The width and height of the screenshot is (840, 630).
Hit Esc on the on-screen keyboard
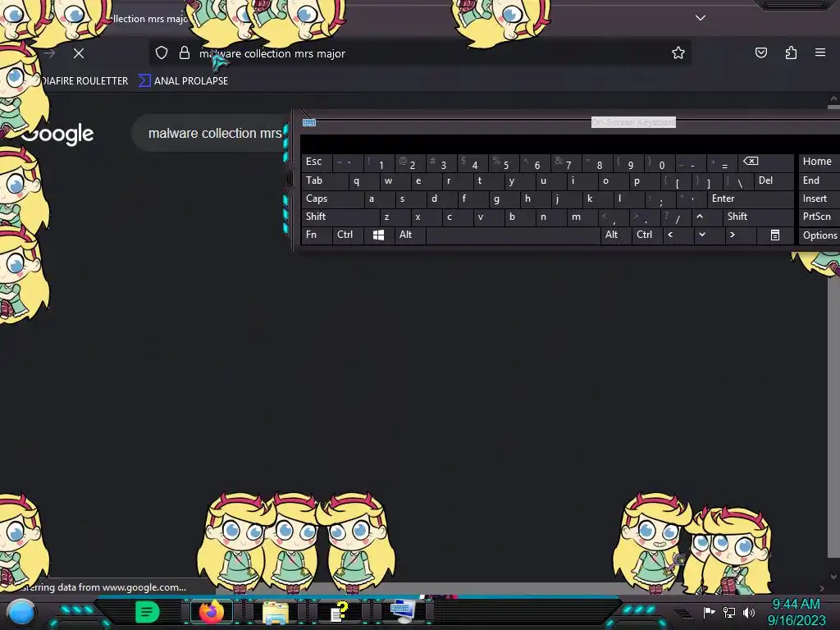point(316,162)
